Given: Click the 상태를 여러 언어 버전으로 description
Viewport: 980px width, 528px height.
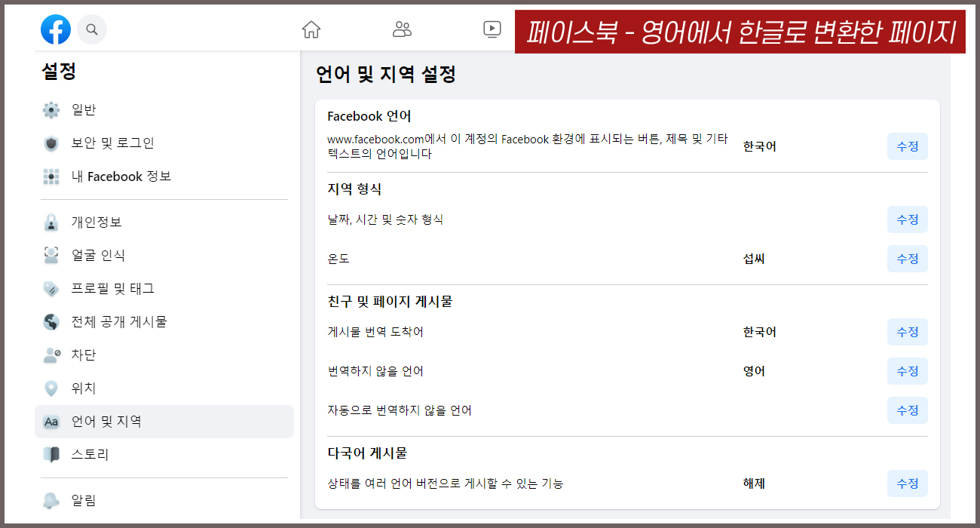Looking at the screenshot, I should click(x=446, y=483).
